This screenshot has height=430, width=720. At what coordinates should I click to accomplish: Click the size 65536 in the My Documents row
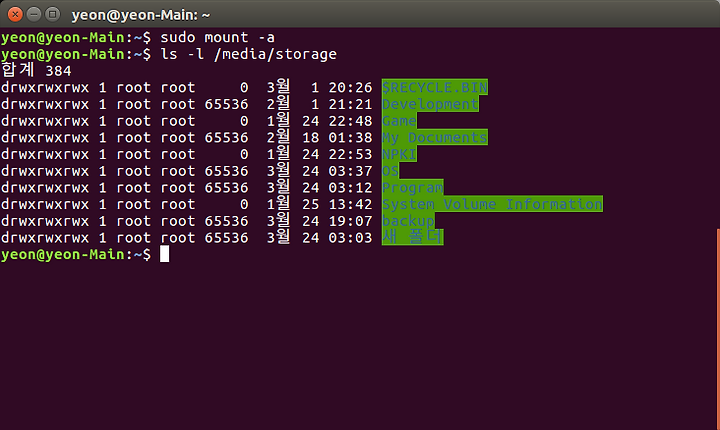coord(226,137)
